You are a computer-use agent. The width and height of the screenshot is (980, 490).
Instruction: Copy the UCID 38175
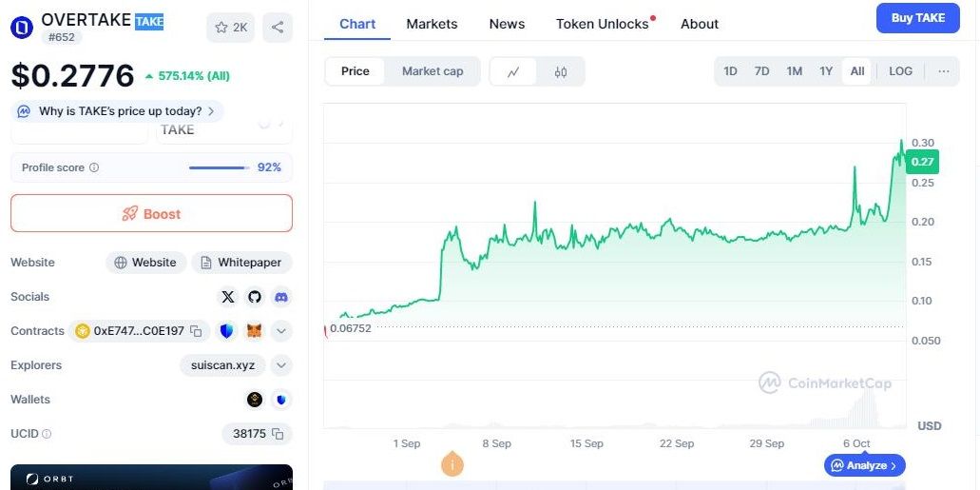point(278,434)
